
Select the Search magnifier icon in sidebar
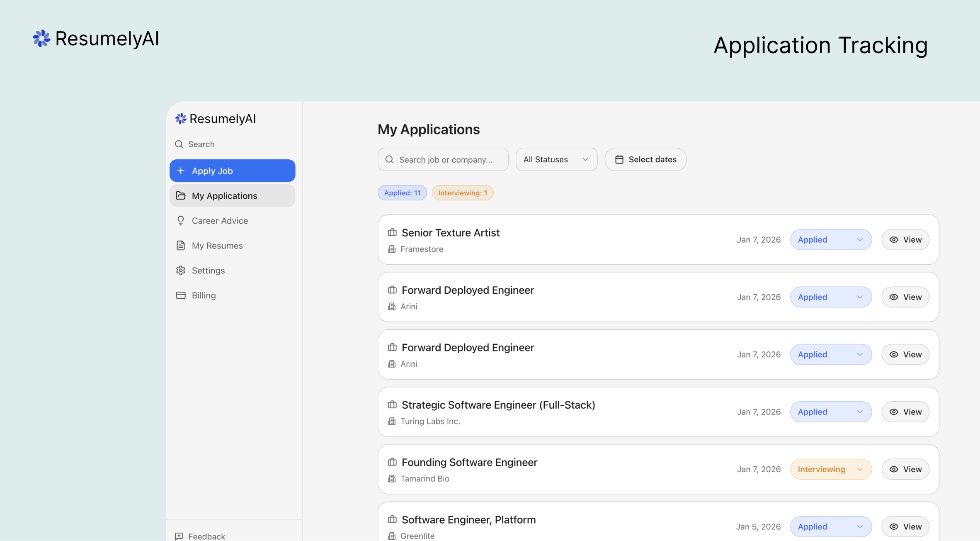click(x=179, y=144)
